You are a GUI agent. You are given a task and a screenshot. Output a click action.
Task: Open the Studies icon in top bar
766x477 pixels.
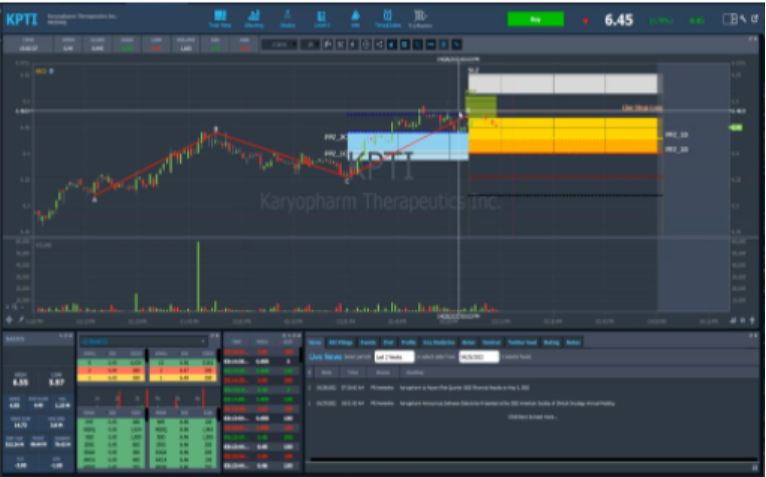coord(287,19)
